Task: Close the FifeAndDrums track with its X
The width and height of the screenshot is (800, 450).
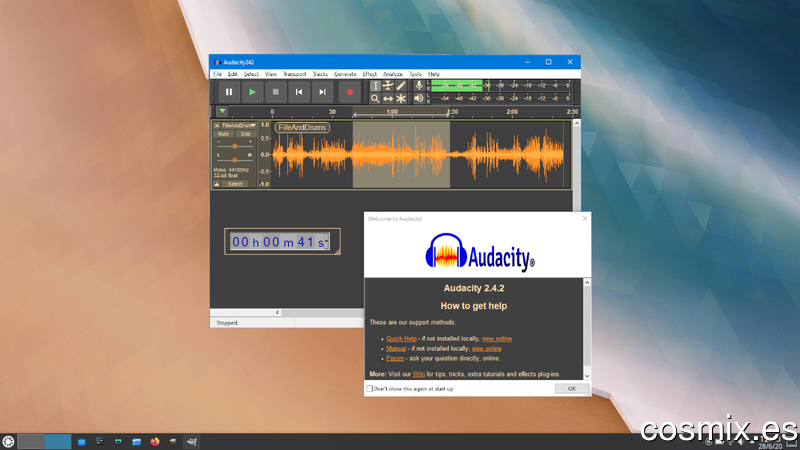Action: point(217,126)
